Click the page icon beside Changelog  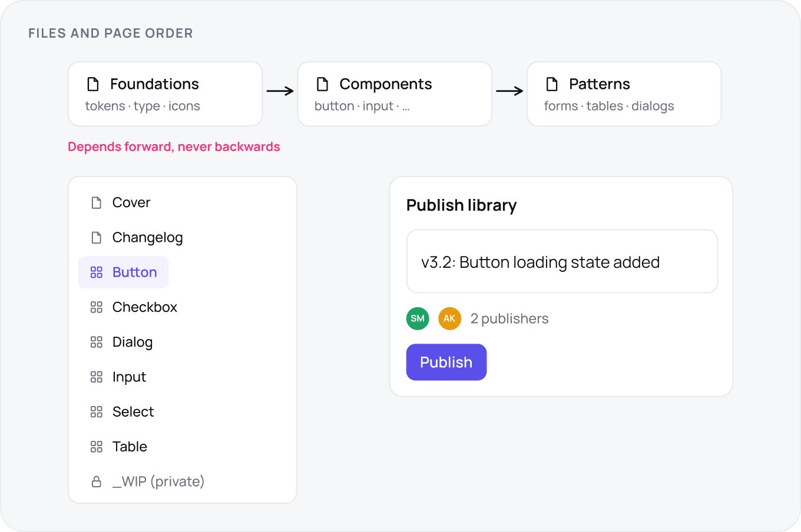coord(97,238)
